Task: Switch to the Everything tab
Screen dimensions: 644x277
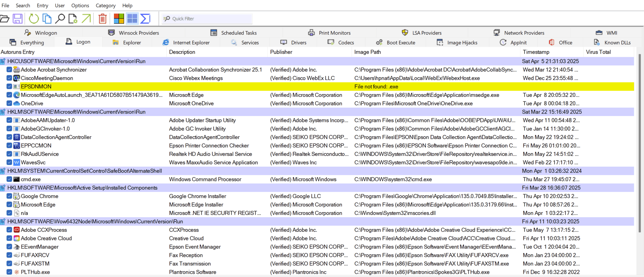Action: pos(27,43)
